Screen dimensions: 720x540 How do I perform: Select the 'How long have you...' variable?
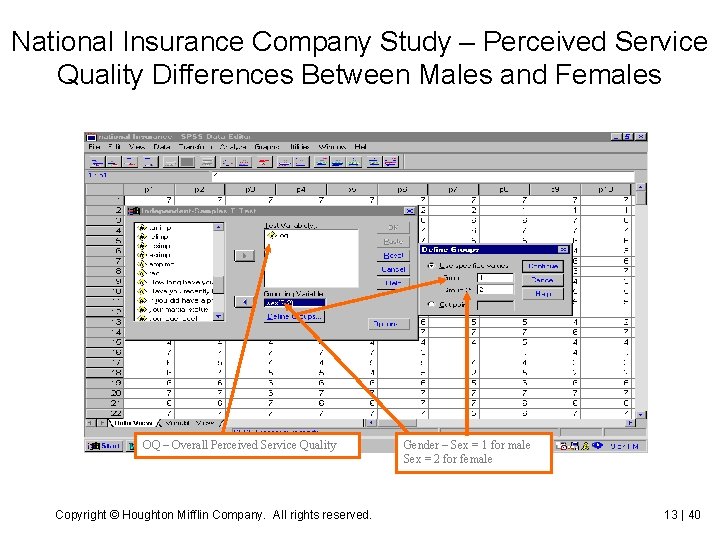175,282
